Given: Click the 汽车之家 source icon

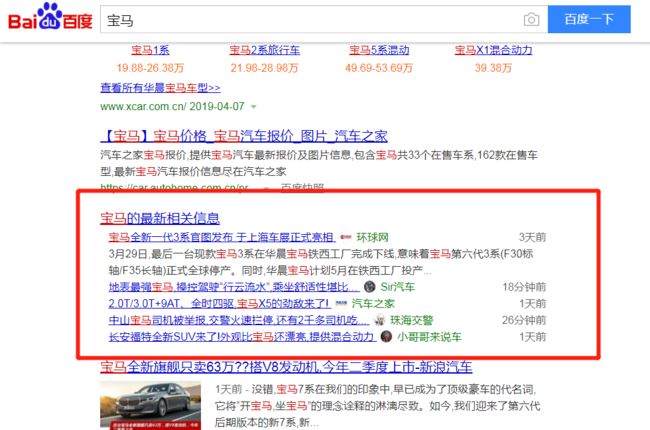Looking at the screenshot, I should [x=341, y=304].
